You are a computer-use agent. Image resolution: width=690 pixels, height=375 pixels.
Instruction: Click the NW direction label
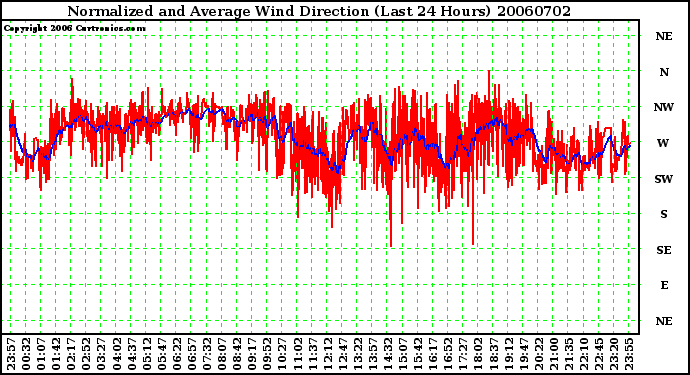664,107
